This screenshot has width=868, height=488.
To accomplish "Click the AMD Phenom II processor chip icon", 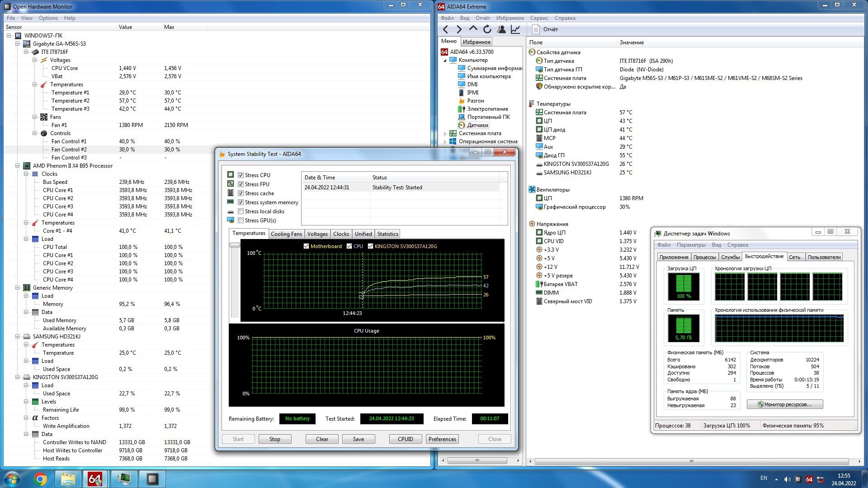I will pos(27,166).
